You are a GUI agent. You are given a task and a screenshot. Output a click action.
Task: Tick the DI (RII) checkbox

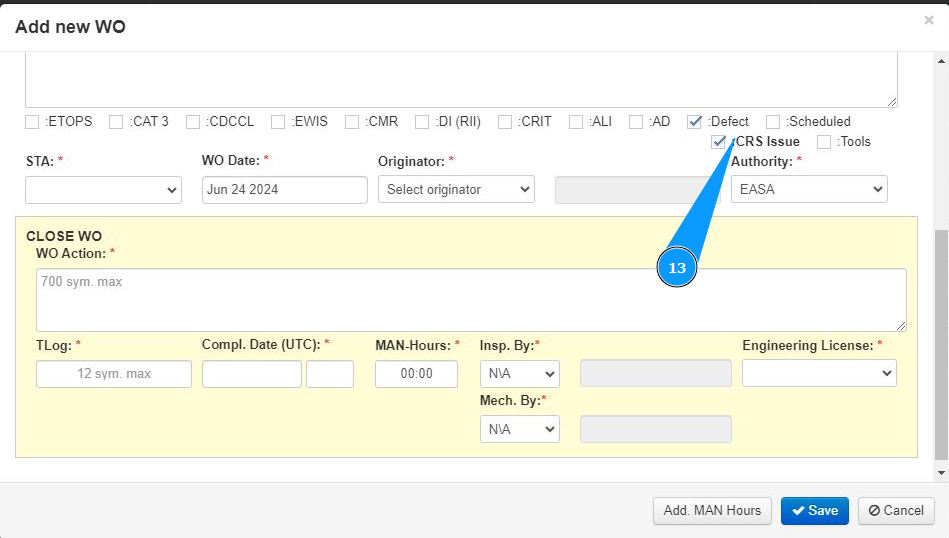pyautogui.click(x=422, y=122)
